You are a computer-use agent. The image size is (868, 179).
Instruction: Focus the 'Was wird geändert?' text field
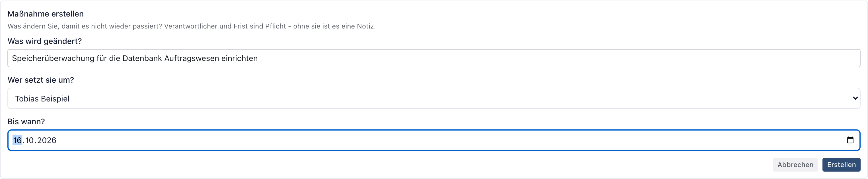tap(434, 58)
